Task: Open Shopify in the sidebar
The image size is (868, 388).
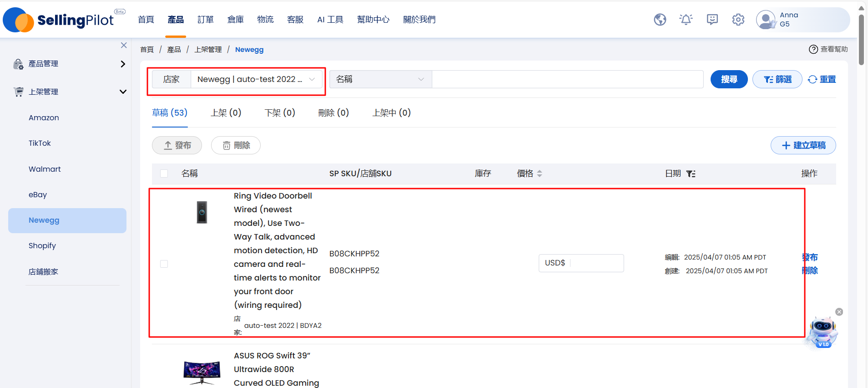Action: tap(42, 246)
